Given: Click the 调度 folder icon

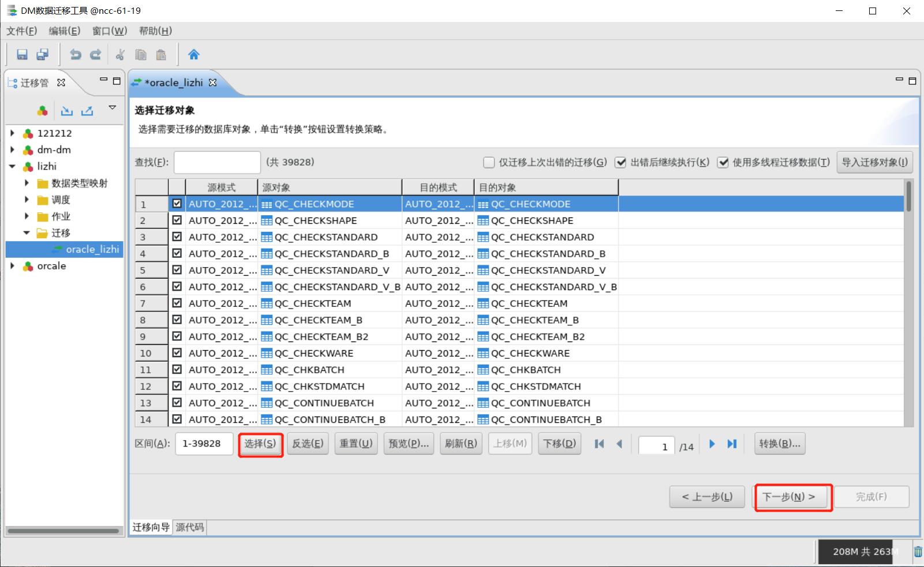Looking at the screenshot, I should 42,200.
